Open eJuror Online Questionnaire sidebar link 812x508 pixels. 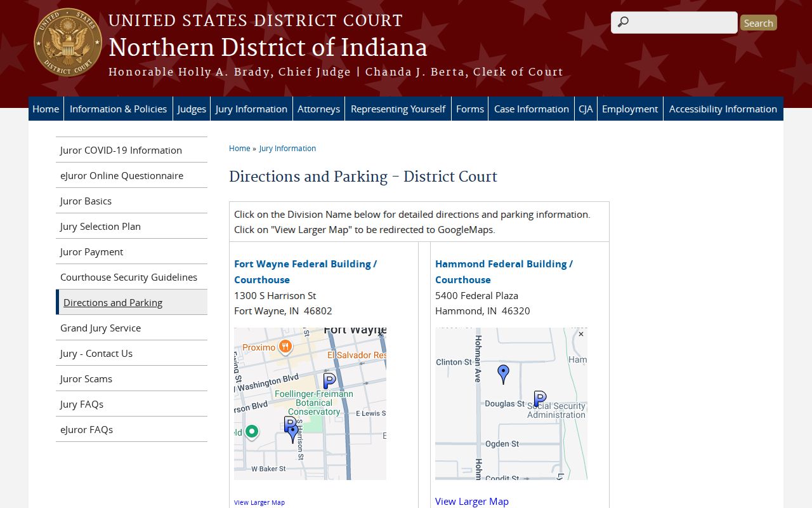coord(131,175)
